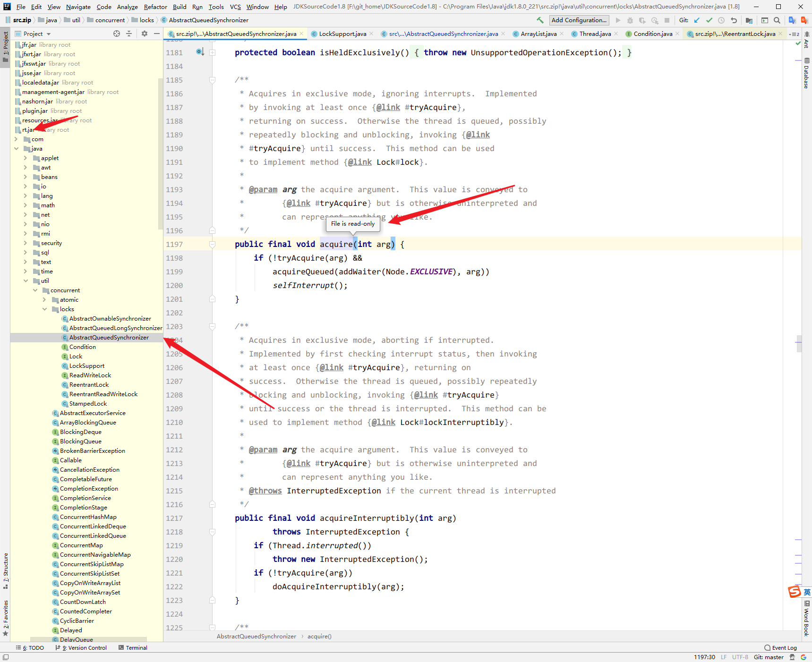The image size is (812, 662).
Task: Switch to ReentrantLock.java tab
Action: coord(735,34)
